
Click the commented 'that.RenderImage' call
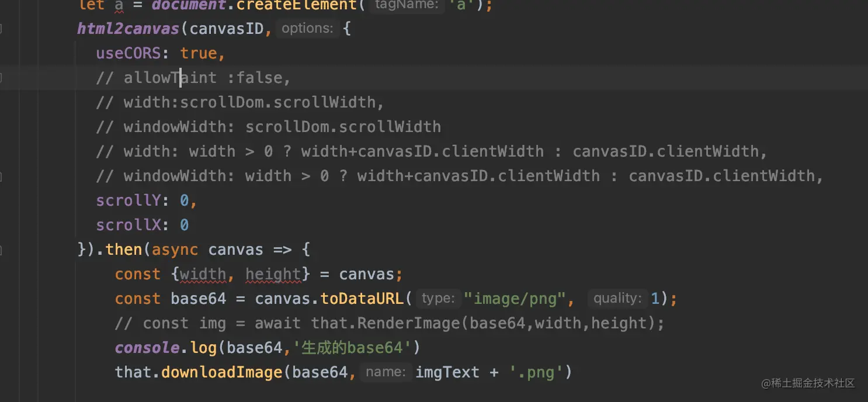point(488,323)
